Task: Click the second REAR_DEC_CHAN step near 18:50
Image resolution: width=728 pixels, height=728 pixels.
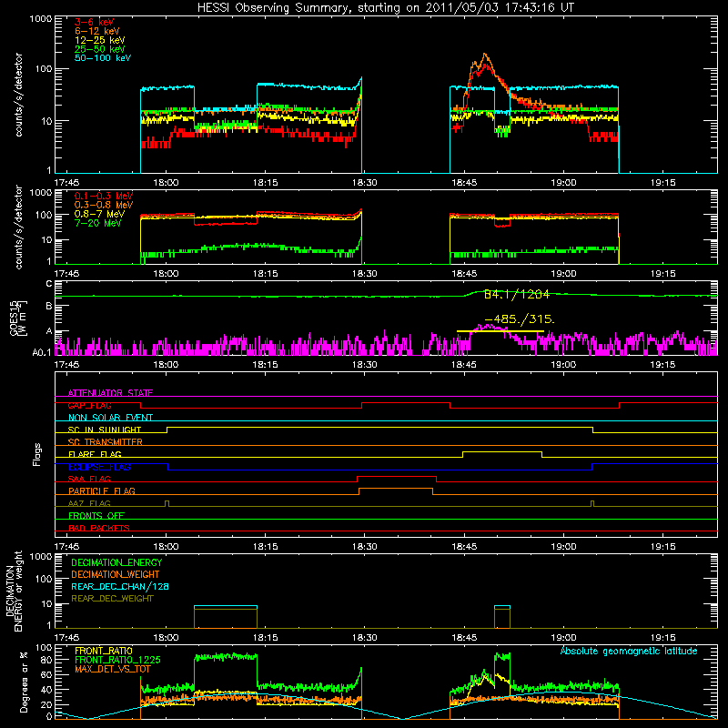Action: pos(502,606)
